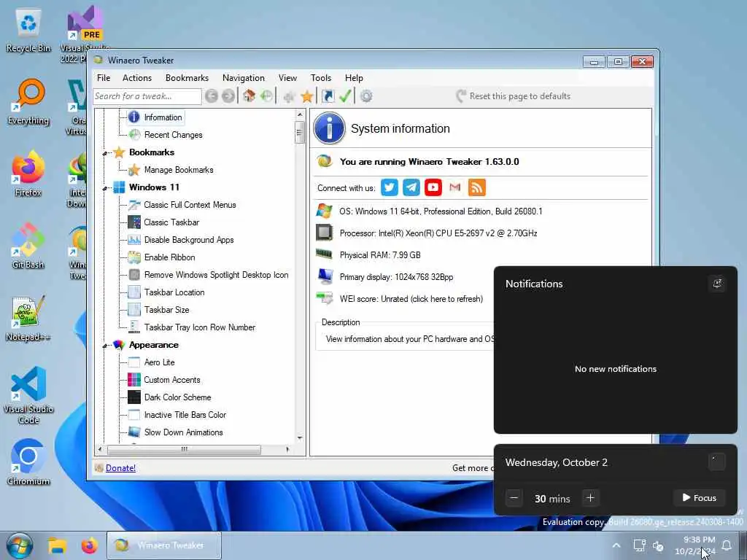This screenshot has height=560, width=747.
Task: Collapse the calendar panel chevron
Action: tap(716, 462)
